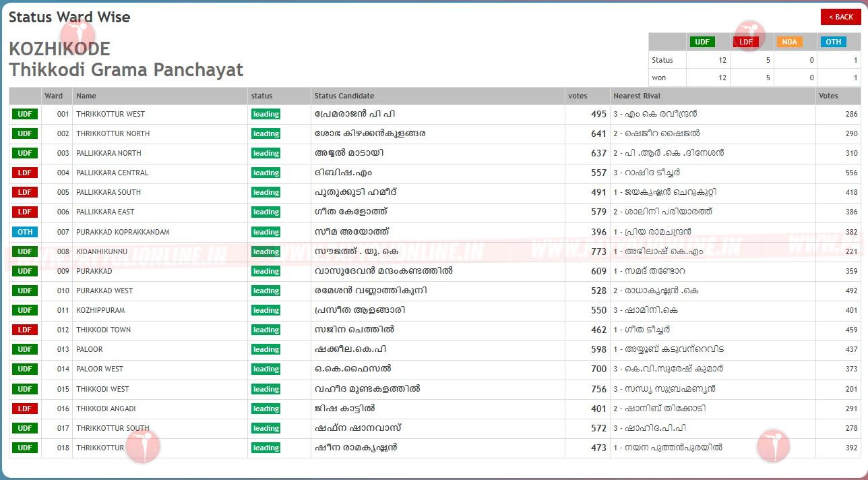
Task: Click the leading status for Kidanhikunnu
Action: point(266,251)
